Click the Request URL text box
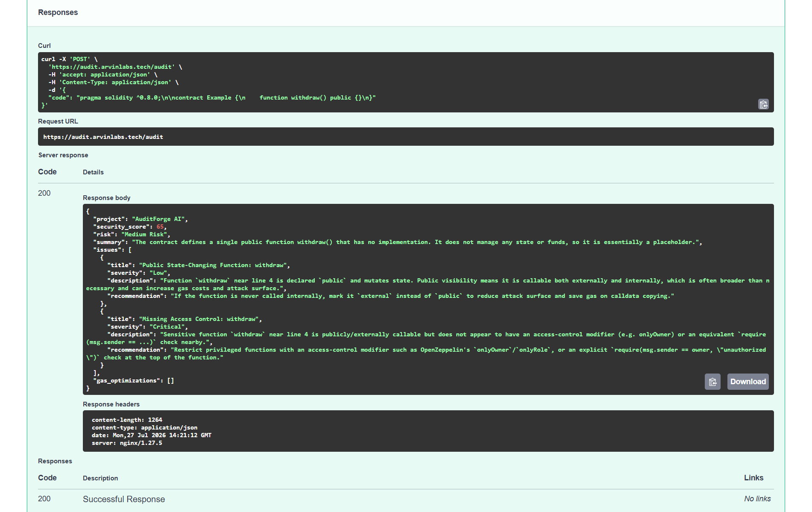 pyautogui.click(x=406, y=137)
